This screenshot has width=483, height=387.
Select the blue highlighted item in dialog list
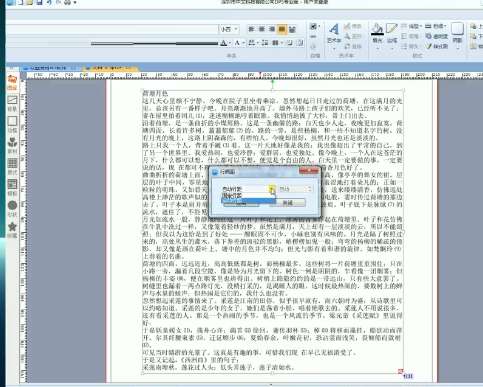tap(248, 201)
